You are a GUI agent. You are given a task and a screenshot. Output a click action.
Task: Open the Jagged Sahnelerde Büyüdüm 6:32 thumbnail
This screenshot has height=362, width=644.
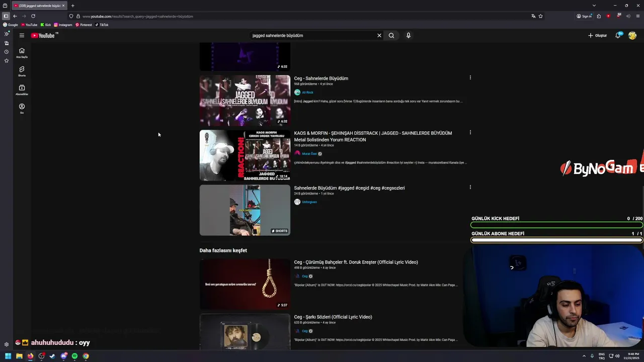click(x=245, y=101)
